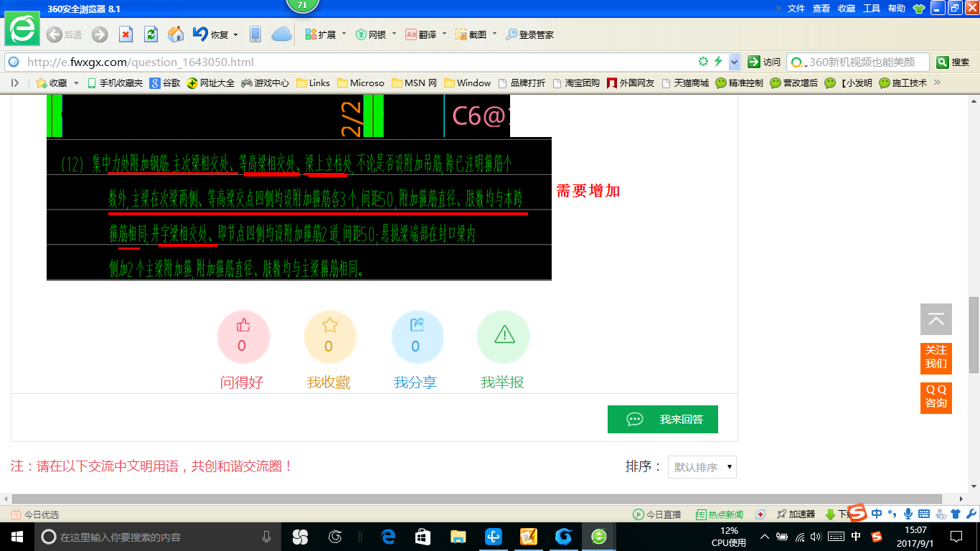Open the Links bookmark folder

click(x=313, y=83)
